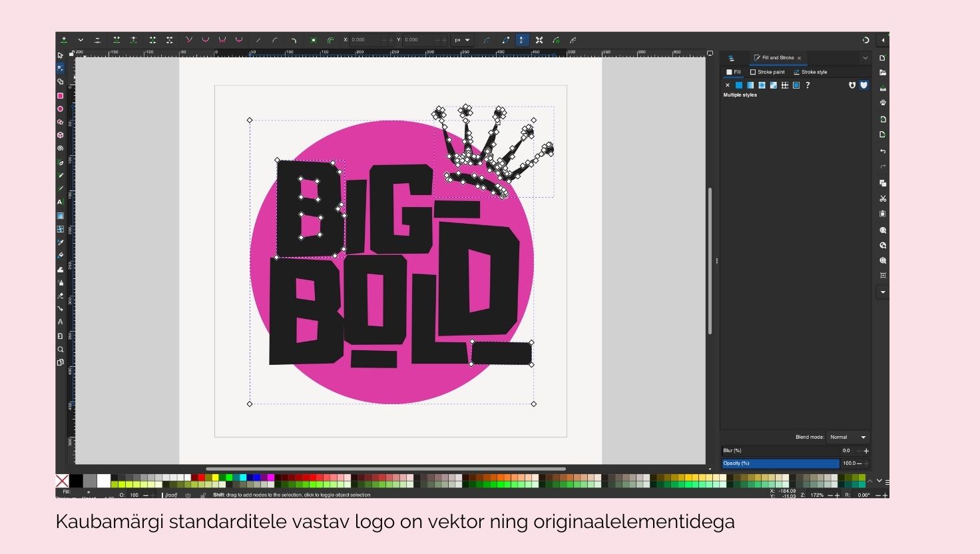Select the Connector tool
Screen dimensions: 980x554
point(60,309)
